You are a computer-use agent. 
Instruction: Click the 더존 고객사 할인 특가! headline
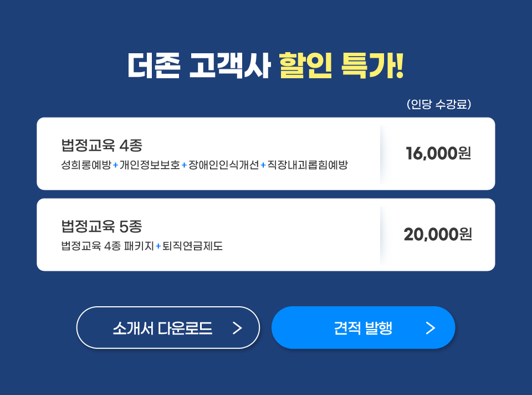click(265, 65)
